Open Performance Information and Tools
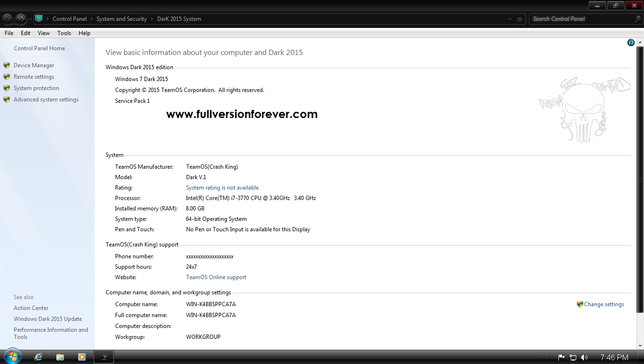This screenshot has height=364, width=644. (51, 333)
